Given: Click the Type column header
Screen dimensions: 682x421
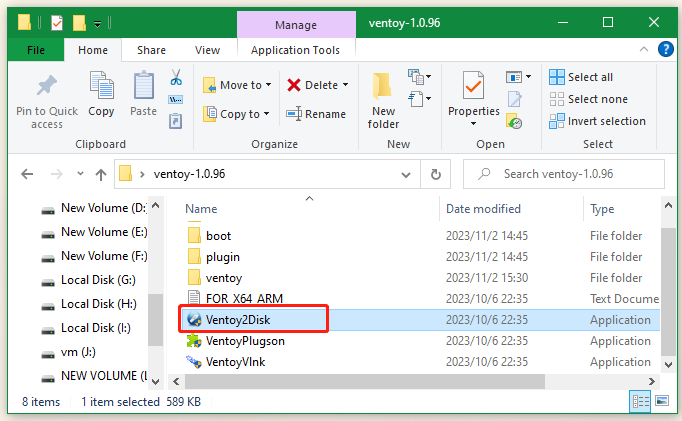Looking at the screenshot, I should click(x=602, y=209).
